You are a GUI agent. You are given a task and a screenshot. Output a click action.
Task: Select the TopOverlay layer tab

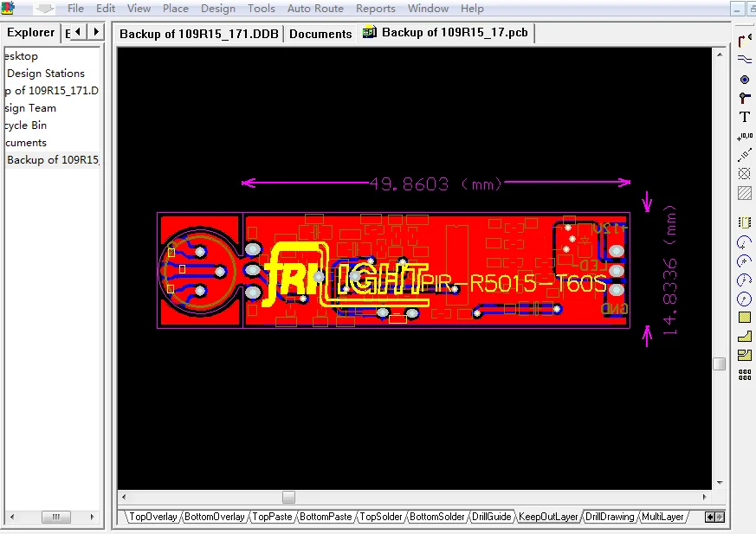click(x=152, y=517)
